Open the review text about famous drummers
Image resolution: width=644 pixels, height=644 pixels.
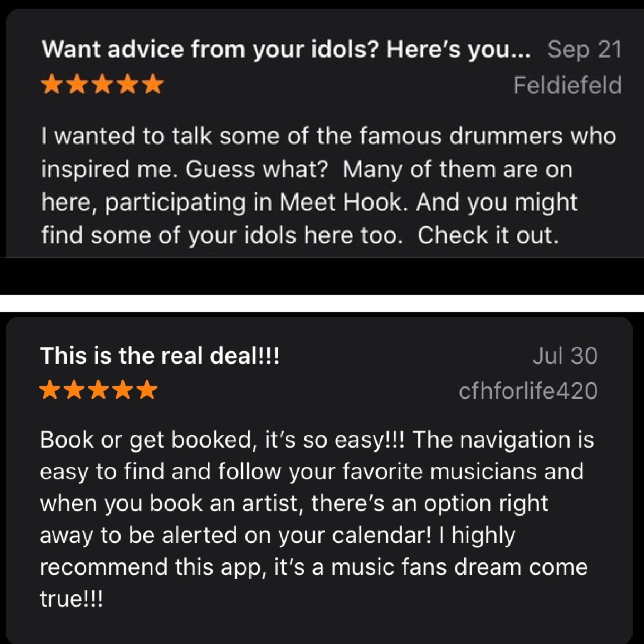(328, 185)
